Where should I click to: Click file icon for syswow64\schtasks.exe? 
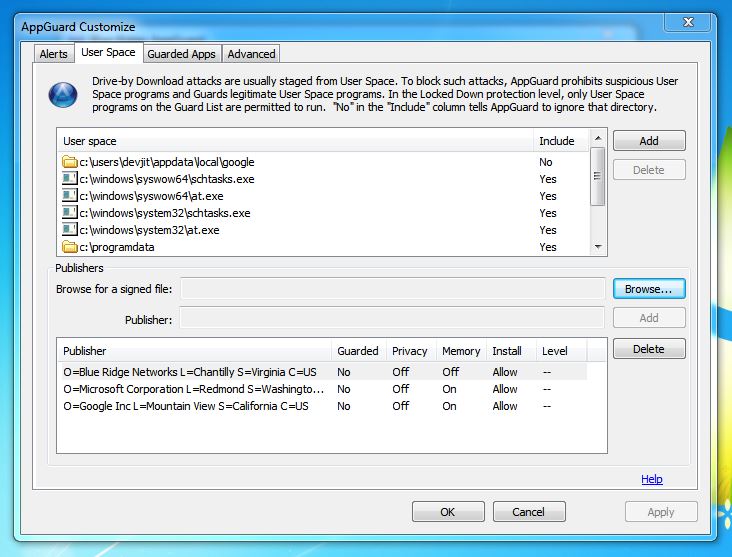(x=70, y=179)
